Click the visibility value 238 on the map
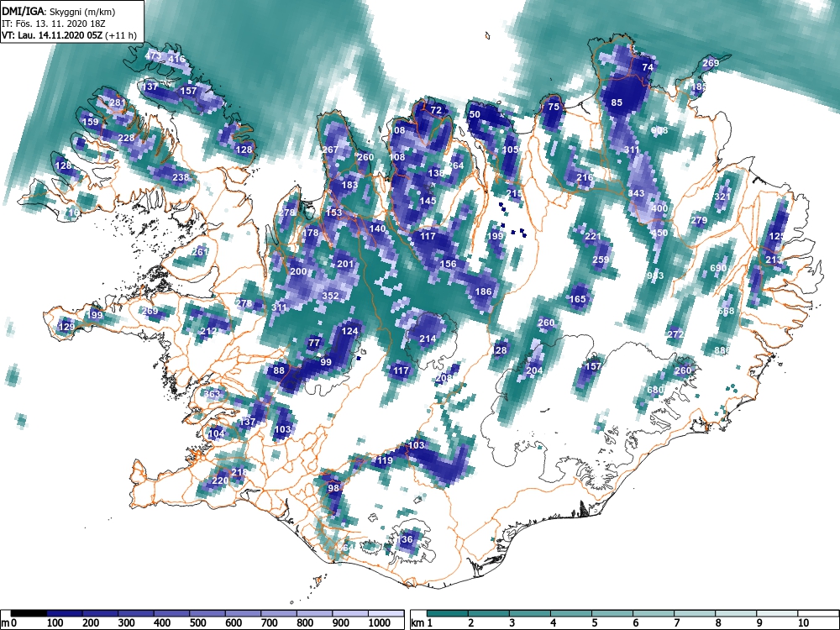Viewport: 840px width, 630px height. (181, 177)
